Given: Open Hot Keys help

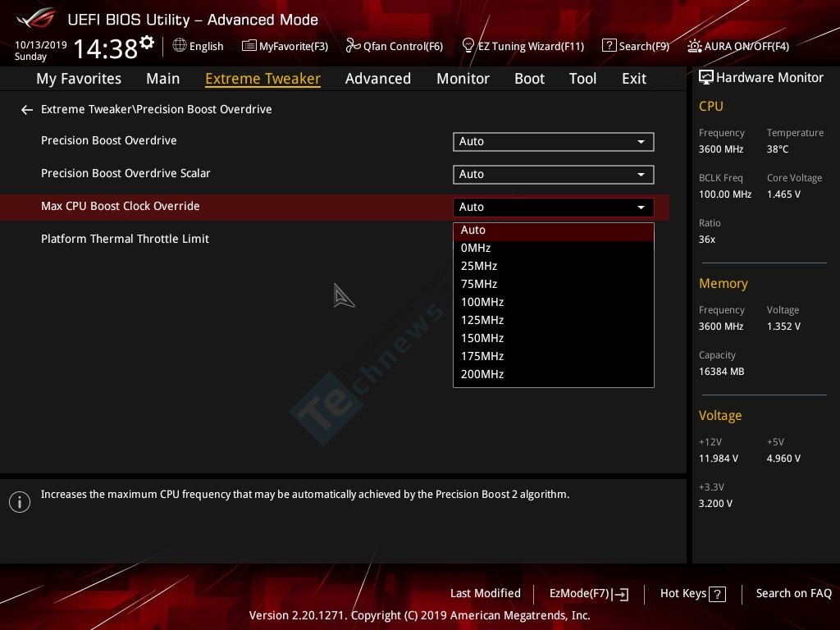Looking at the screenshot, I should pos(683,594).
